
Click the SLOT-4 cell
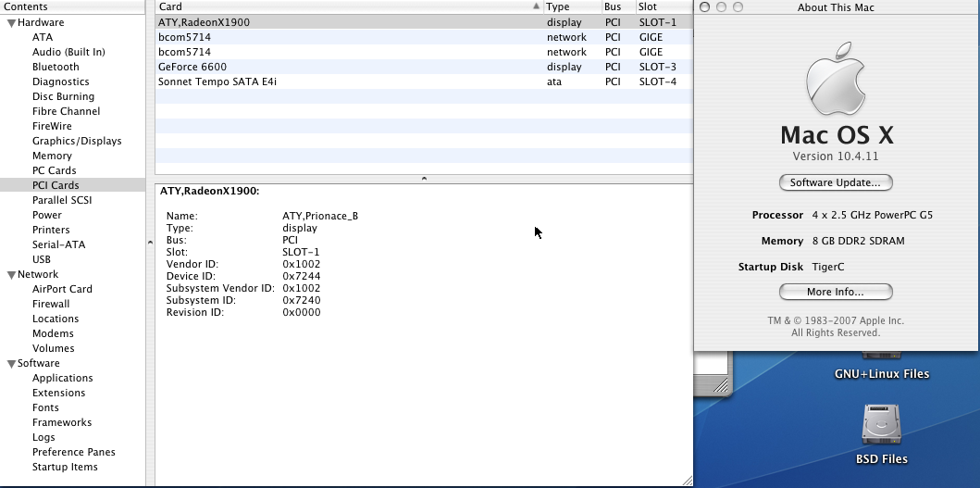pos(658,81)
